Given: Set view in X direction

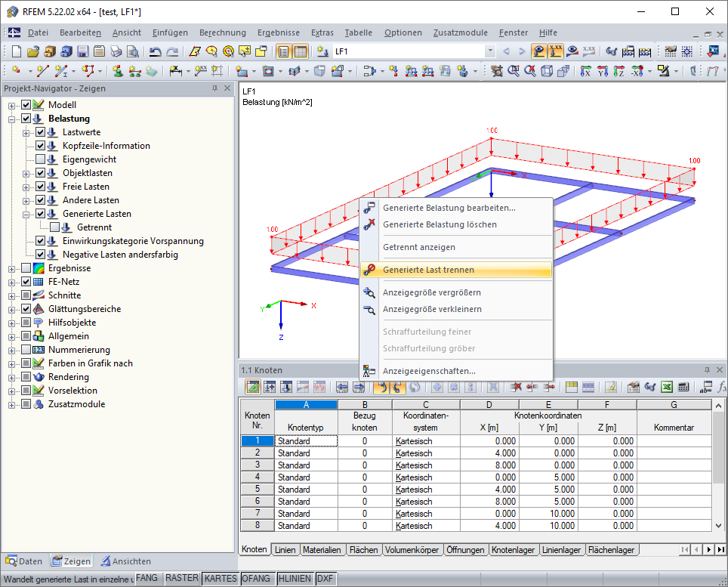Looking at the screenshot, I should (x=585, y=71).
